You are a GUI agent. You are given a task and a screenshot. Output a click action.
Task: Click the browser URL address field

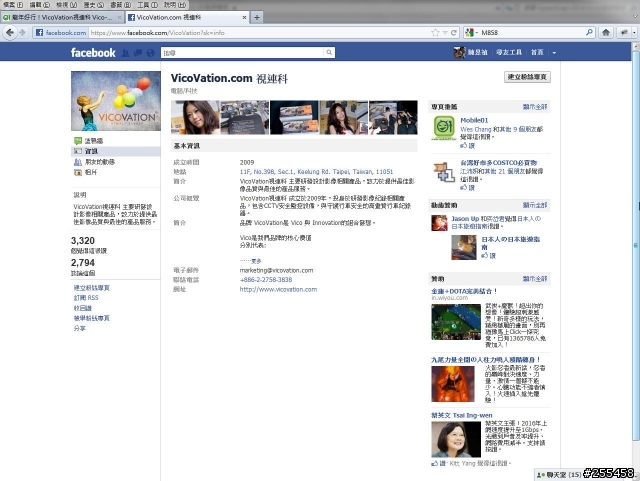click(x=260, y=33)
